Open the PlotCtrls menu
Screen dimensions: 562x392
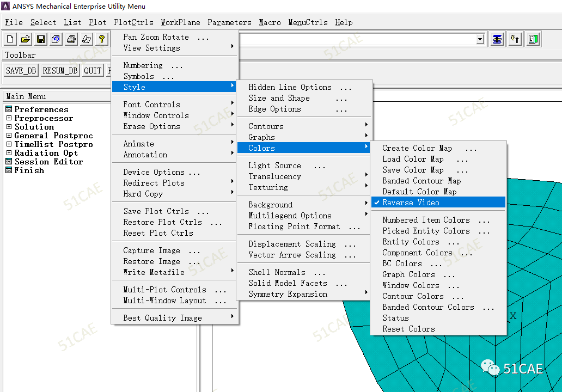click(x=133, y=22)
